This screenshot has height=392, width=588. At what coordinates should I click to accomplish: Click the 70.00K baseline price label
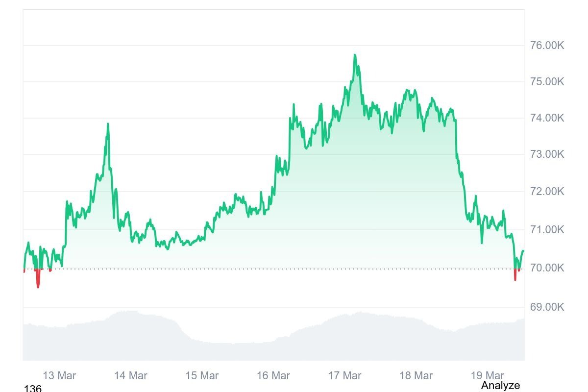(547, 269)
